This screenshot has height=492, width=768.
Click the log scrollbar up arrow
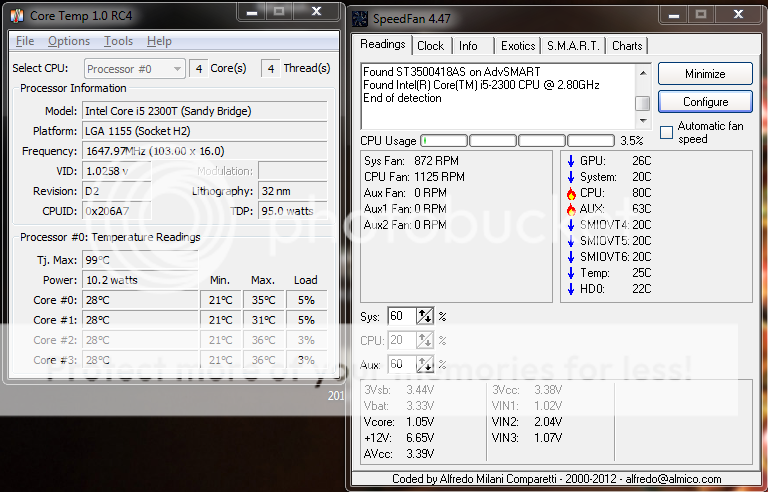[643, 73]
